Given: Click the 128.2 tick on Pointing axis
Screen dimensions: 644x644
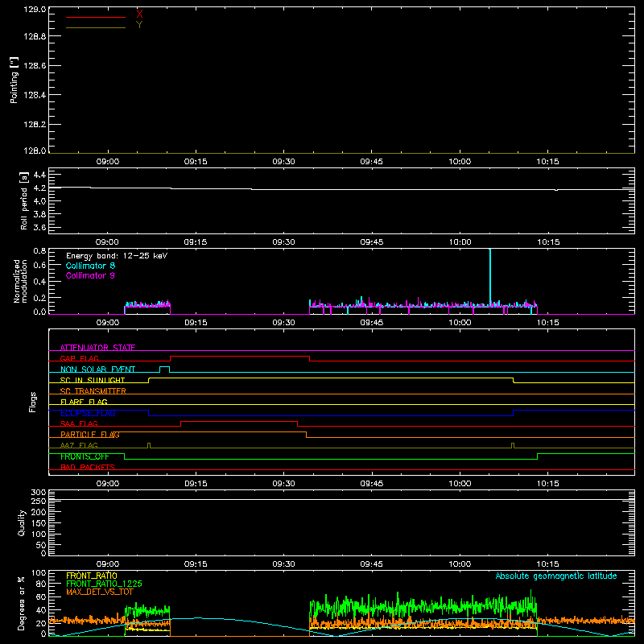Looking at the screenshot, I should (x=35, y=125).
